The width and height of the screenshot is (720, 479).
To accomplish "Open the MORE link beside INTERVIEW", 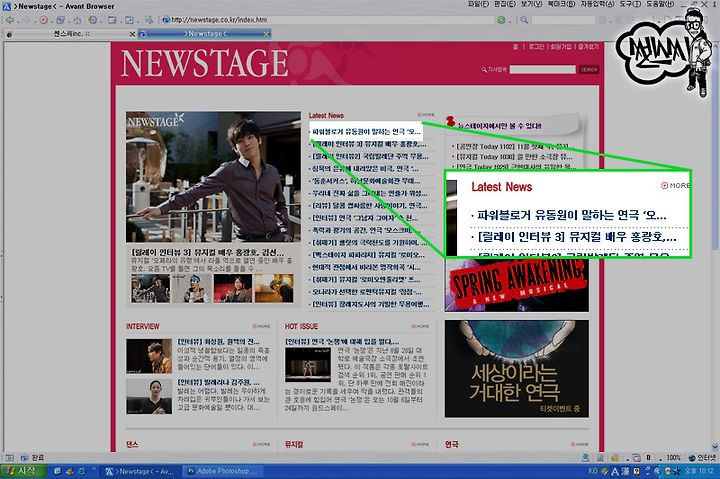I will 261,326.
